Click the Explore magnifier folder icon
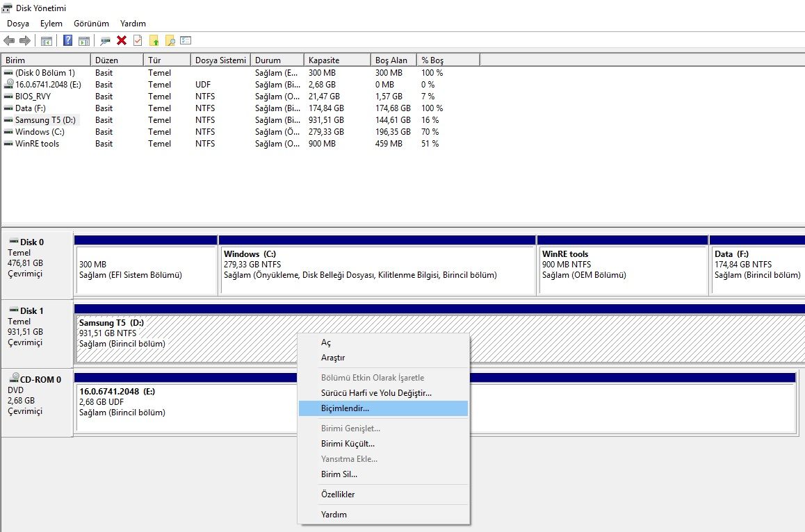This screenshot has width=805, height=532. (x=170, y=40)
